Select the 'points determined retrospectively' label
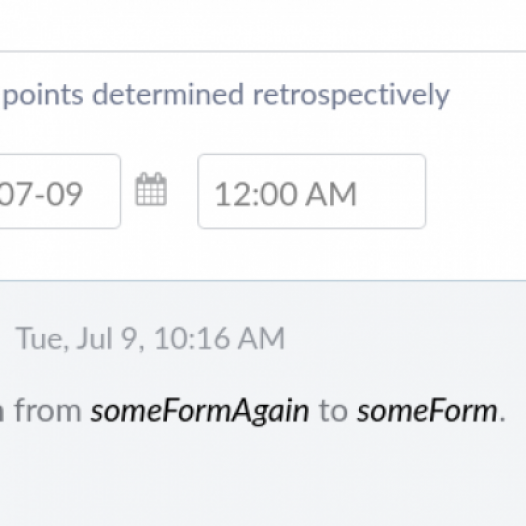This screenshot has height=526, width=526. pos(225,96)
